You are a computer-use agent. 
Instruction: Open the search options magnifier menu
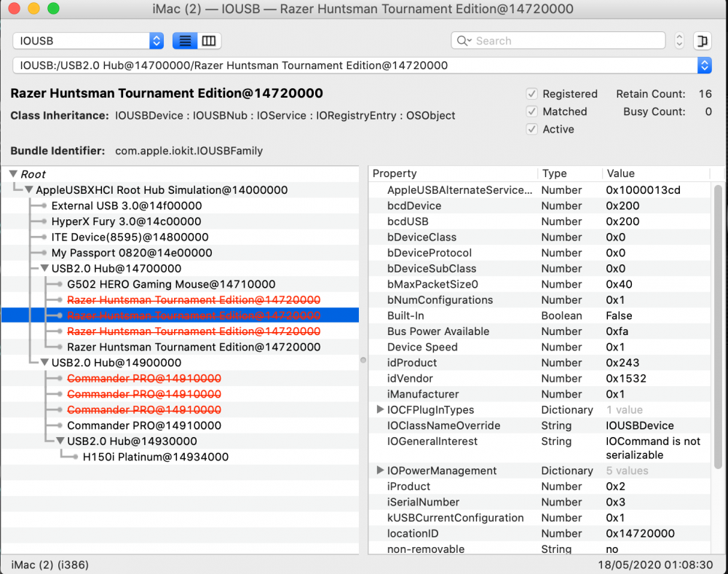point(464,41)
